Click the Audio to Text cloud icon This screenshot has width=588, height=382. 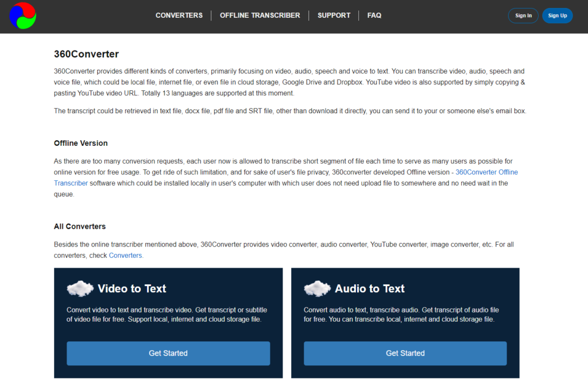317,288
